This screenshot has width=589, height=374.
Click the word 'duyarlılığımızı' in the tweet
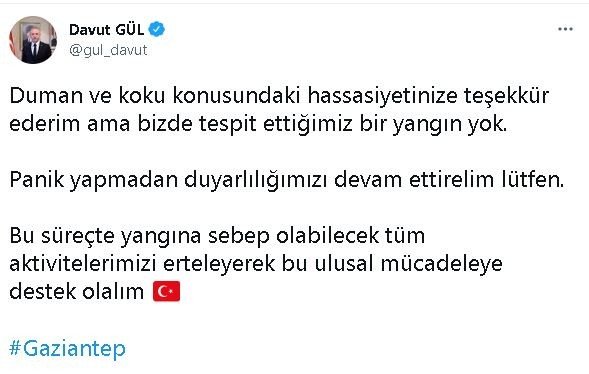pyautogui.click(x=255, y=181)
